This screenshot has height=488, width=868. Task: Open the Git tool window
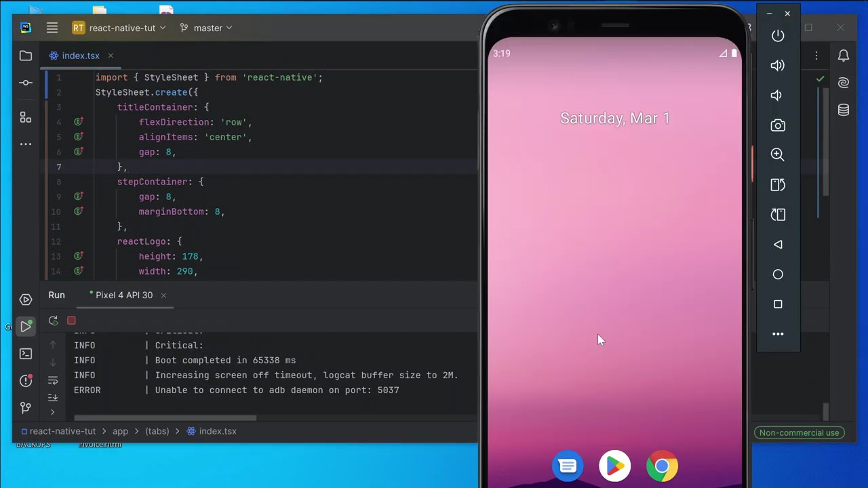click(x=26, y=407)
